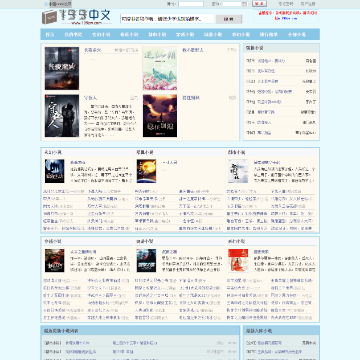Open 排行榜单 in the navigation bar
This screenshot has height=360, width=360.
pos(269,34)
